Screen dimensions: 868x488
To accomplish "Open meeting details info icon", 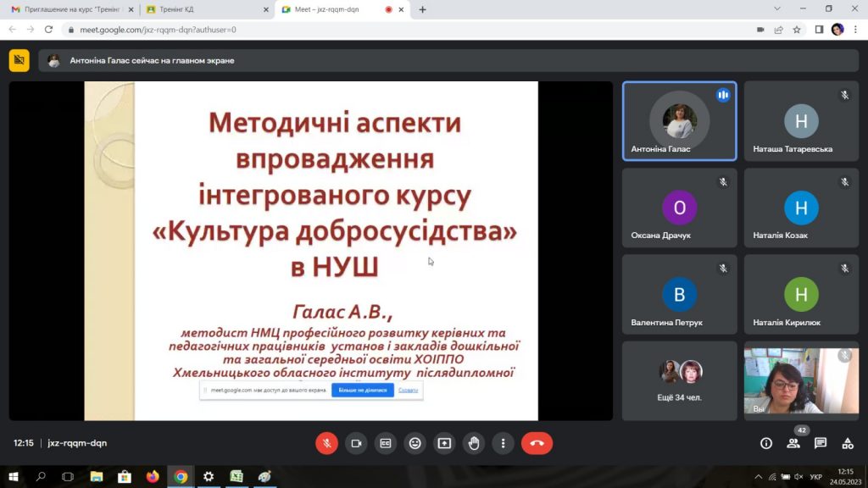I will click(x=766, y=443).
